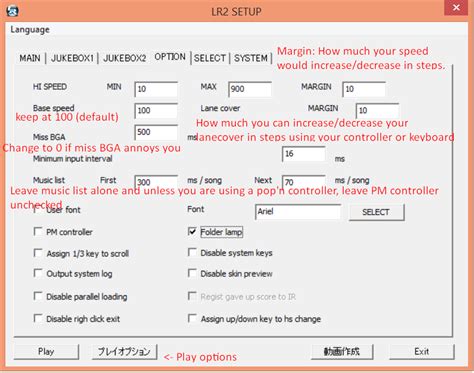Enable Output system log checkbox
This screenshot has width=474, height=373.
click(x=38, y=273)
